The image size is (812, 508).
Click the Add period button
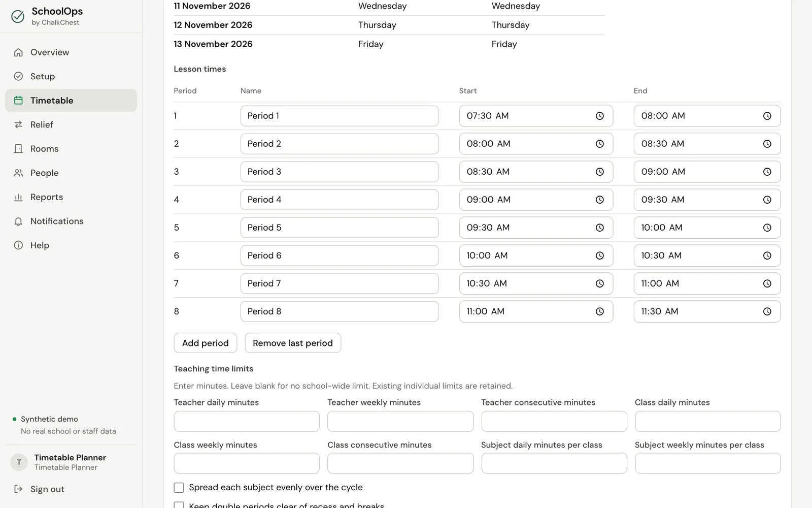coord(205,343)
